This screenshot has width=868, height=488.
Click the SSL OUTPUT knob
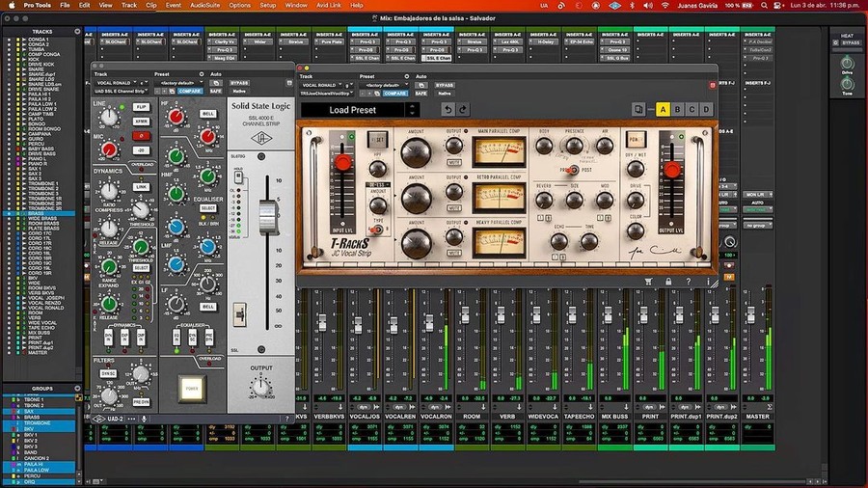click(x=260, y=386)
